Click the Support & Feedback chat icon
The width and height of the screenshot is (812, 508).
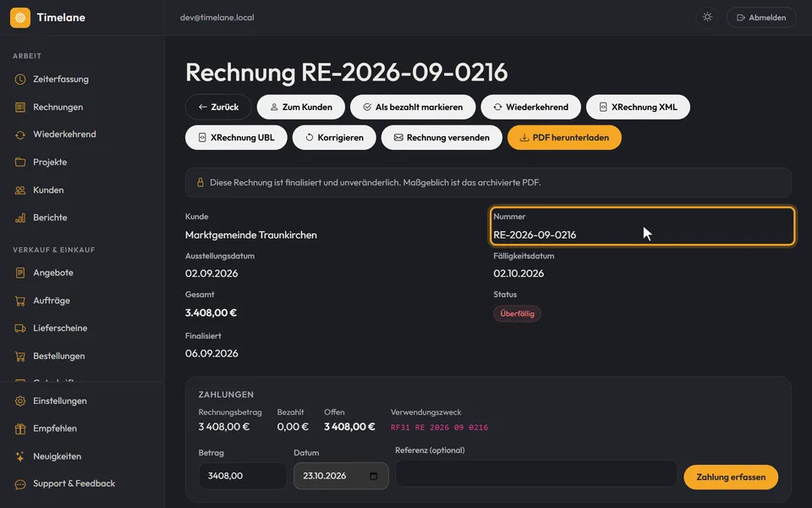pyautogui.click(x=20, y=484)
